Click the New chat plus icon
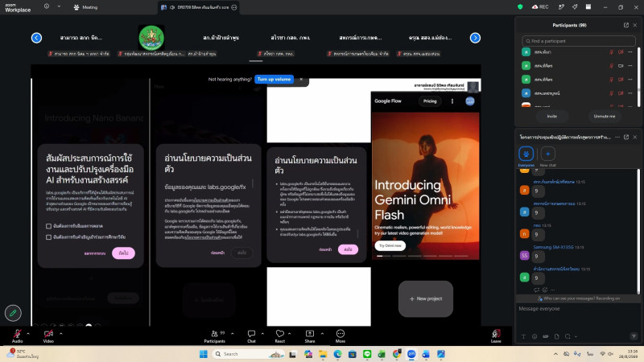The image size is (644, 362). click(547, 154)
